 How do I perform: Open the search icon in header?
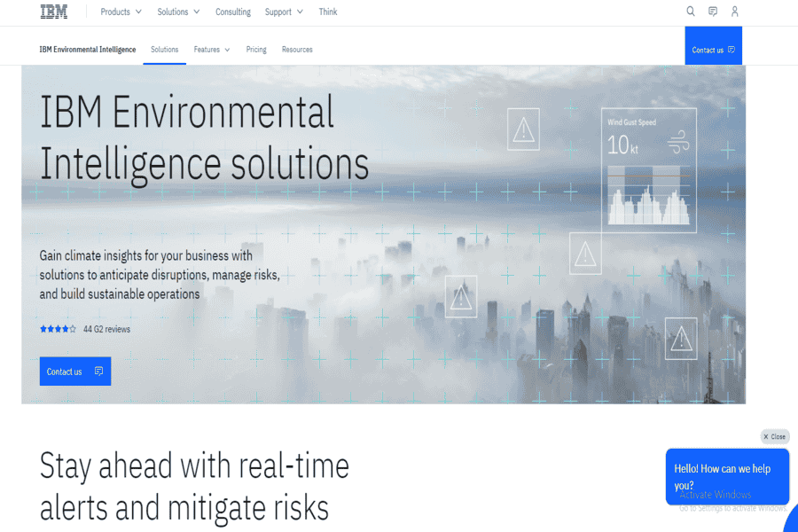tap(690, 12)
